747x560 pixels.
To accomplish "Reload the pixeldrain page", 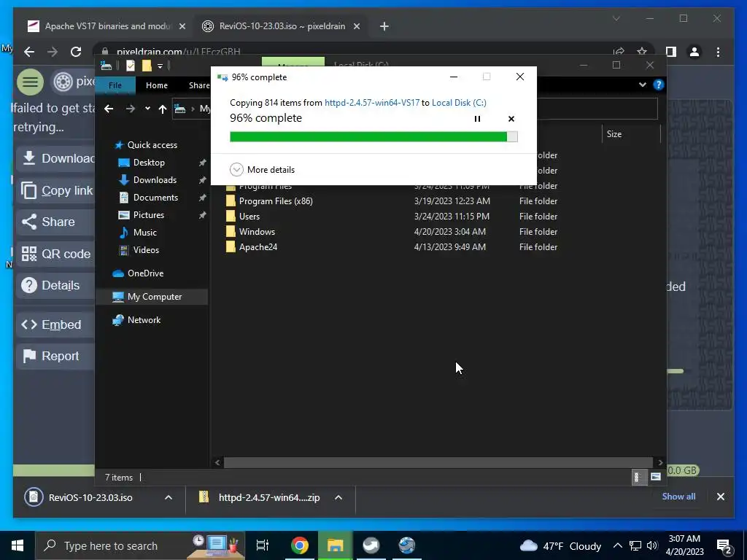I will coord(76,52).
